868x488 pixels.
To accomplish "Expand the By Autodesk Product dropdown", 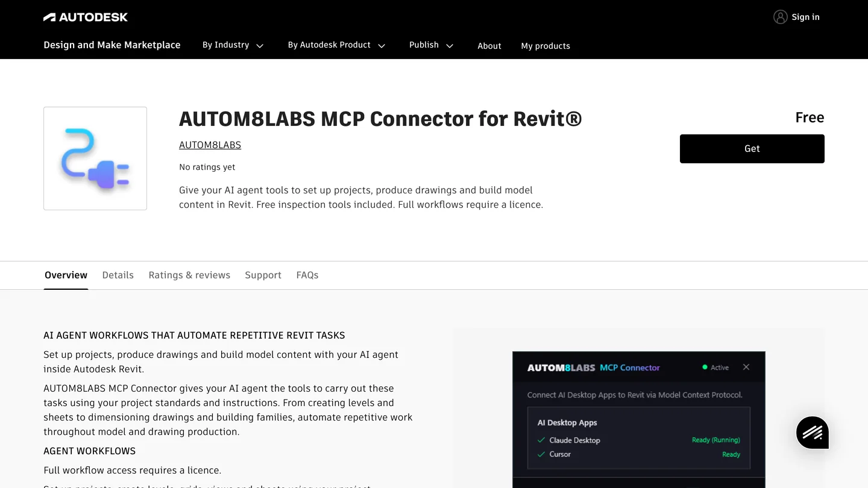I will [x=336, y=45].
